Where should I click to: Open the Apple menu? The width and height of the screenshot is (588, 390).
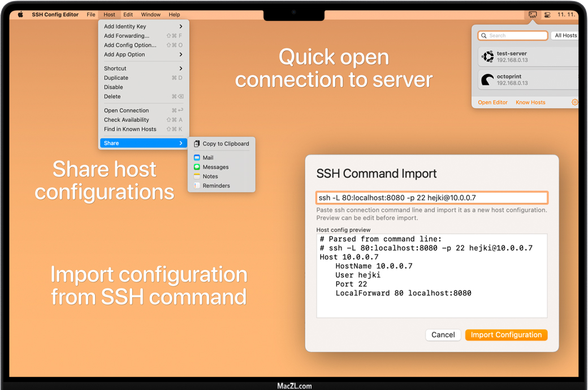coord(20,15)
